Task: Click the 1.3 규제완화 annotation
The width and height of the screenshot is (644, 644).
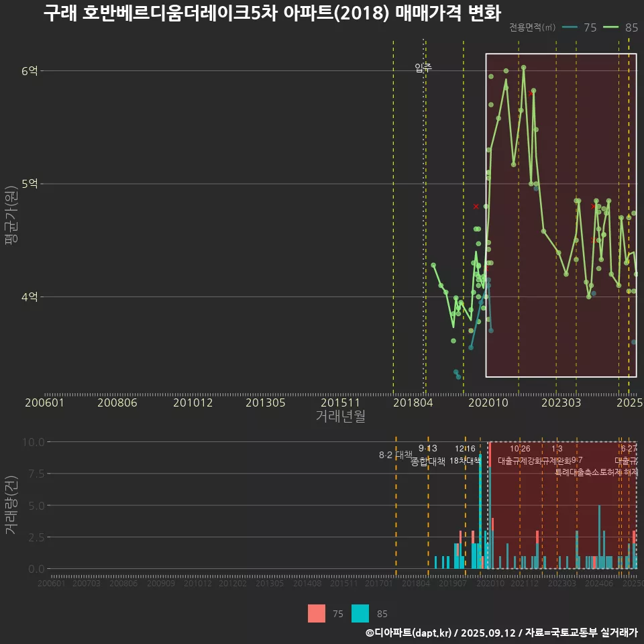Action: (x=557, y=455)
